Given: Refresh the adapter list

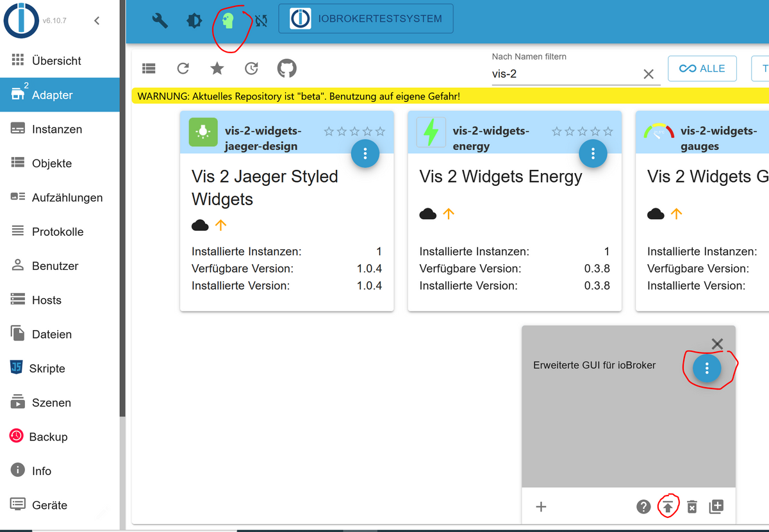Looking at the screenshot, I should (x=183, y=68).
